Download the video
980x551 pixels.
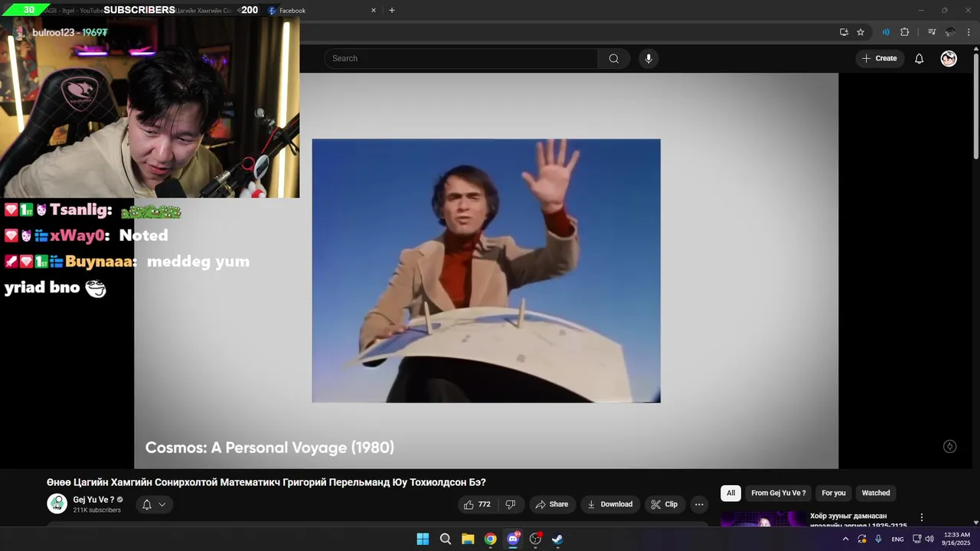pyautogui.click(x=610, y=504)
